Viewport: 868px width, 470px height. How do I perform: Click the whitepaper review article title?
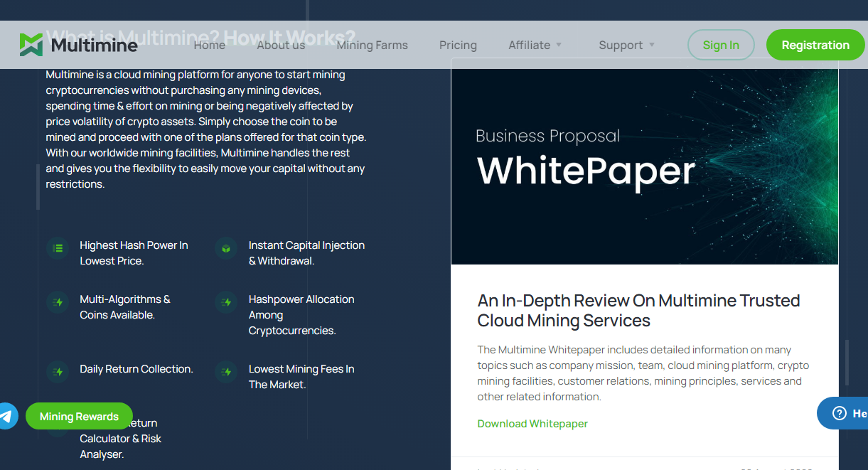point(638,311)
